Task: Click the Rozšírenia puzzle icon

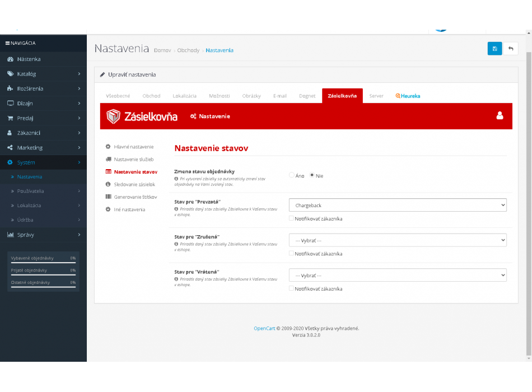Action: tap(10, 88)
